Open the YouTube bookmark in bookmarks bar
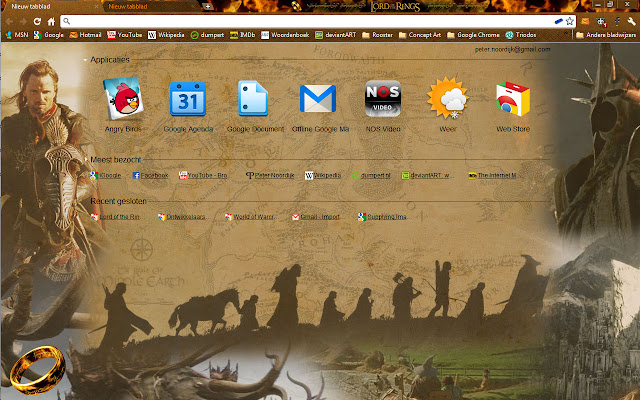 tap(124, 35)
